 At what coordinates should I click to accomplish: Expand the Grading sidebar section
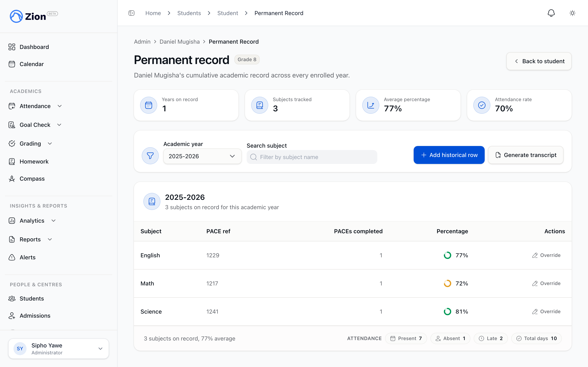(30, 144)
